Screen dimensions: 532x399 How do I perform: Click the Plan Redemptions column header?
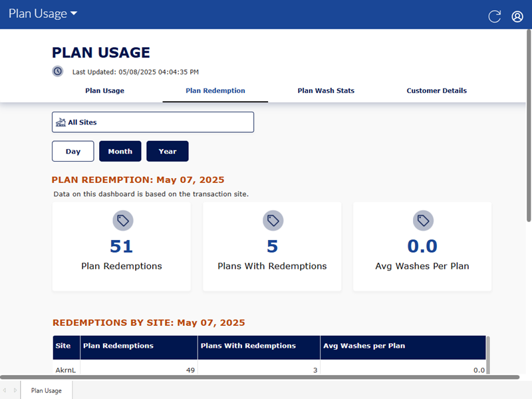[x=139, y=347]
